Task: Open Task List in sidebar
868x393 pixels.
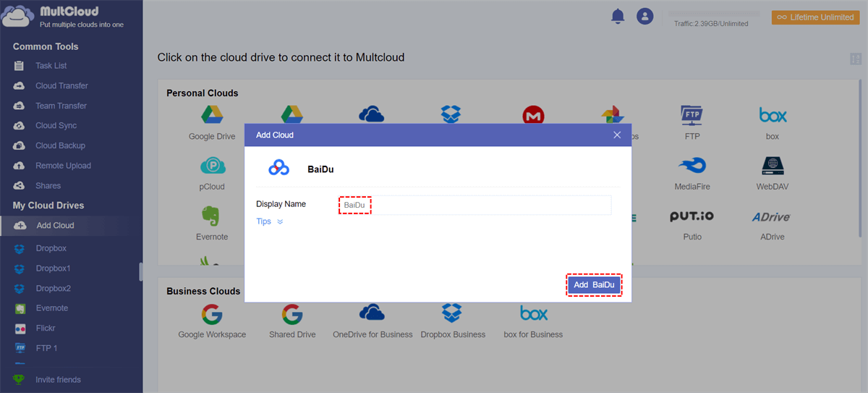Action: [x=51, y=66]
